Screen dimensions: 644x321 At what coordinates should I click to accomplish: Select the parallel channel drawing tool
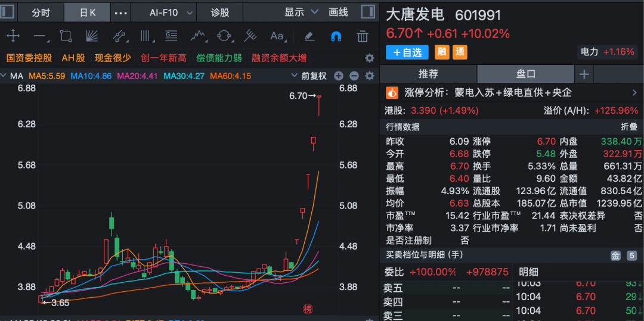pyautogui.click(x=119, y=36)
